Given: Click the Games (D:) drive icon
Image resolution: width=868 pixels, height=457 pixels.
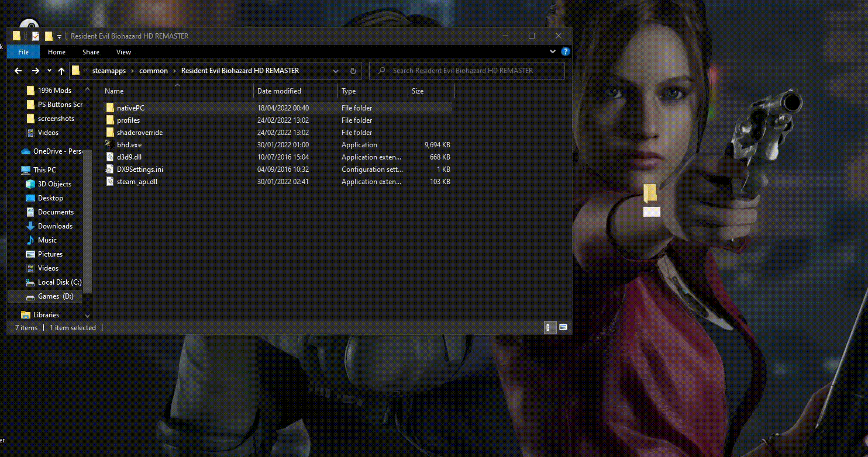Looking at the screenshot, I should tap(31, 296).
